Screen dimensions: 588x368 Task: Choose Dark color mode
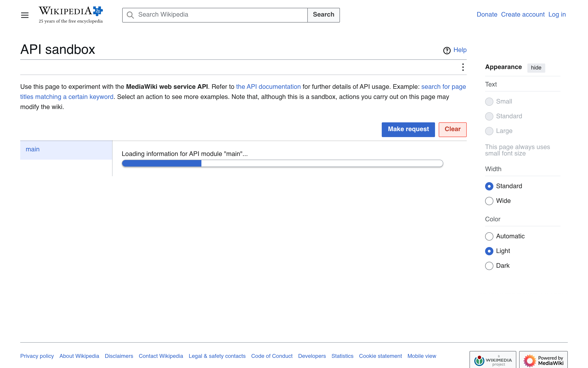[x=489, y=266]
